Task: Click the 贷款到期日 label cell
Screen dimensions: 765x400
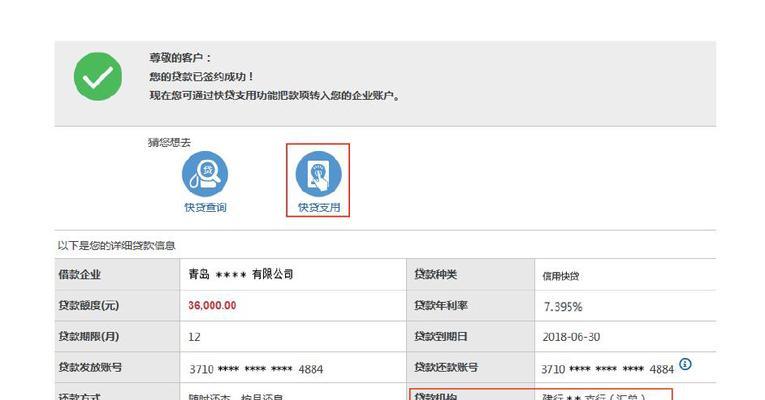Action: pos(441,337)
